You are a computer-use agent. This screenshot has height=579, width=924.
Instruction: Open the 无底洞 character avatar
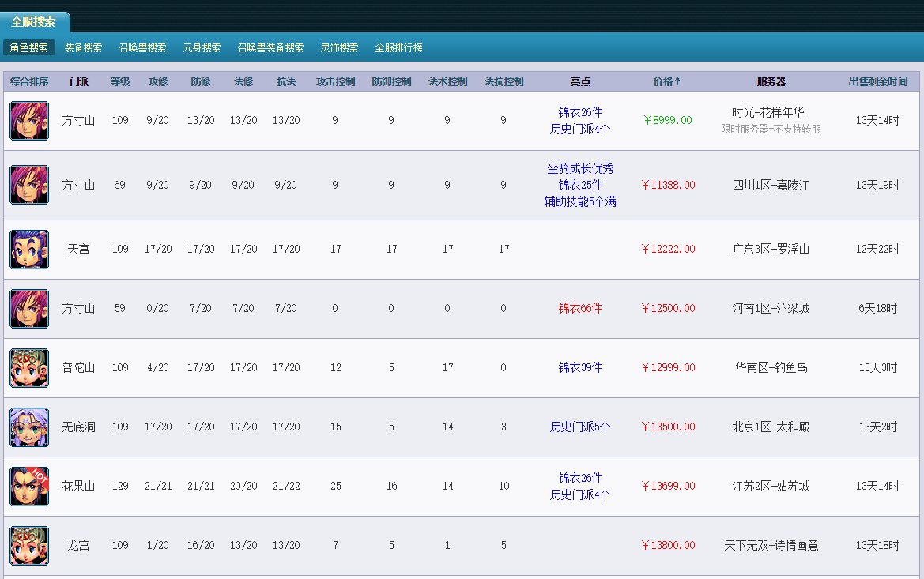(x=29, y=427)
